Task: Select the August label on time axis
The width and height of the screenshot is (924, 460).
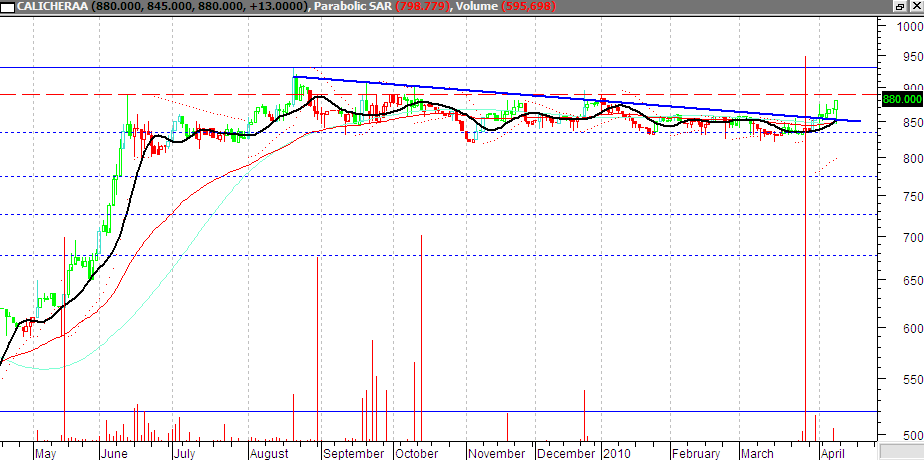Action: 270,453
